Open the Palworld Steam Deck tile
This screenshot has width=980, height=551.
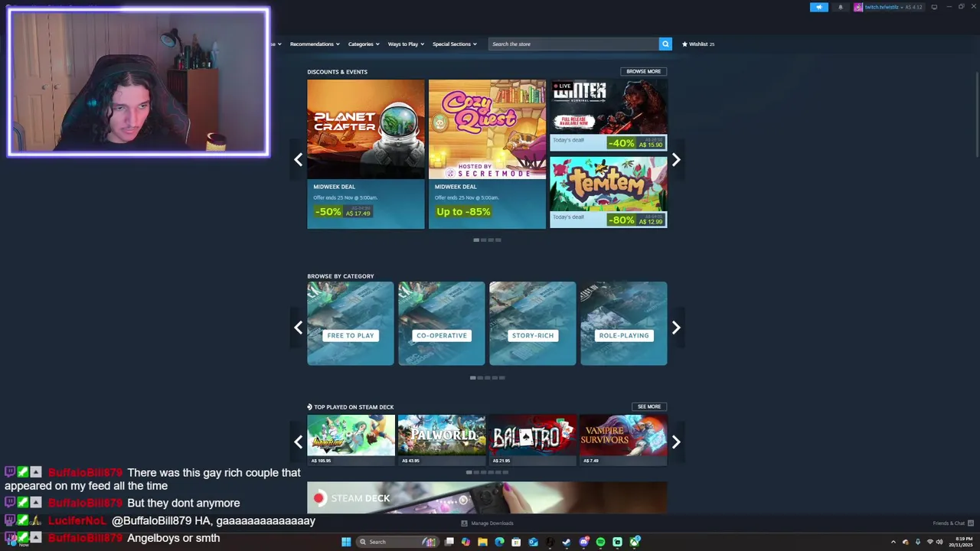click(x=442, y=440)
